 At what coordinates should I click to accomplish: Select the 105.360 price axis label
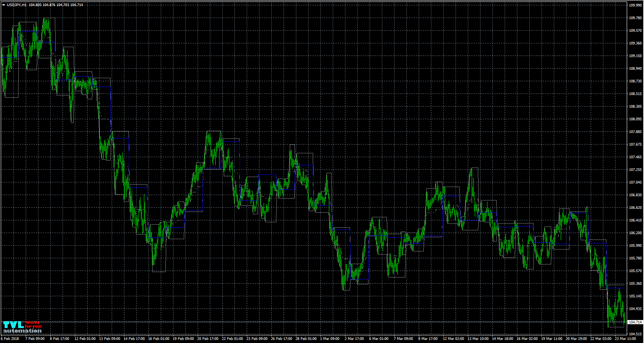pyautogui.click(x=635, y=284)
